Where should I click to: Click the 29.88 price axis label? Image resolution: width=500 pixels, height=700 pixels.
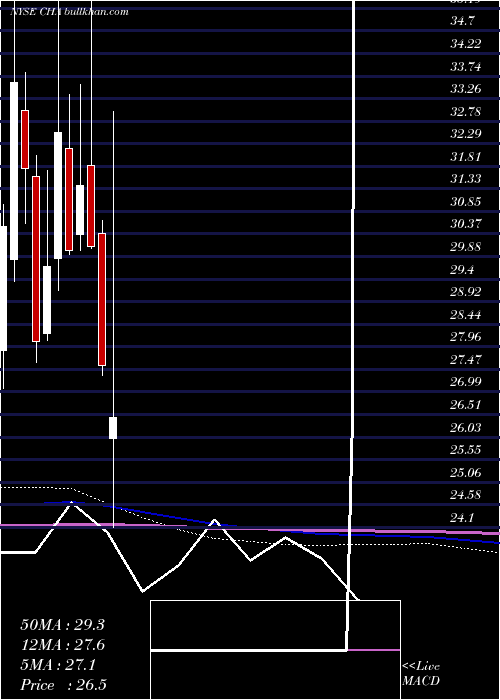465,246
